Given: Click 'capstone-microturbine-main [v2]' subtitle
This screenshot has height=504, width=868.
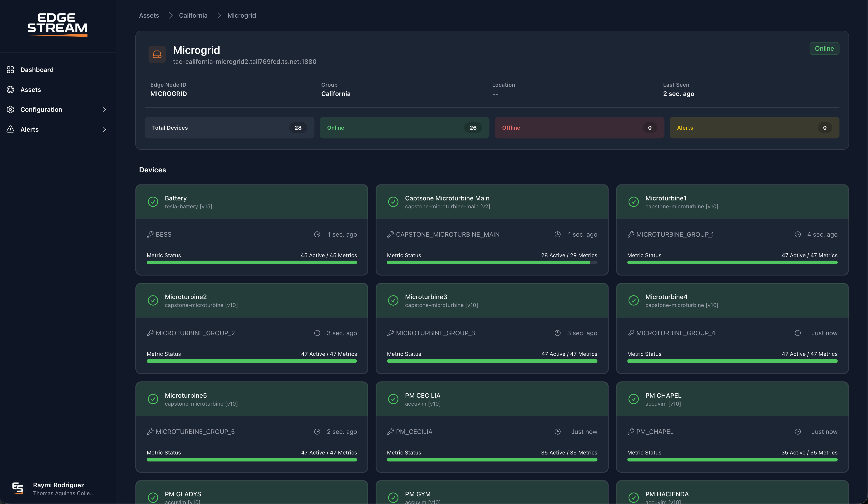Looking at the screenshot, I should pyautogui.click(x=447, y=207).
